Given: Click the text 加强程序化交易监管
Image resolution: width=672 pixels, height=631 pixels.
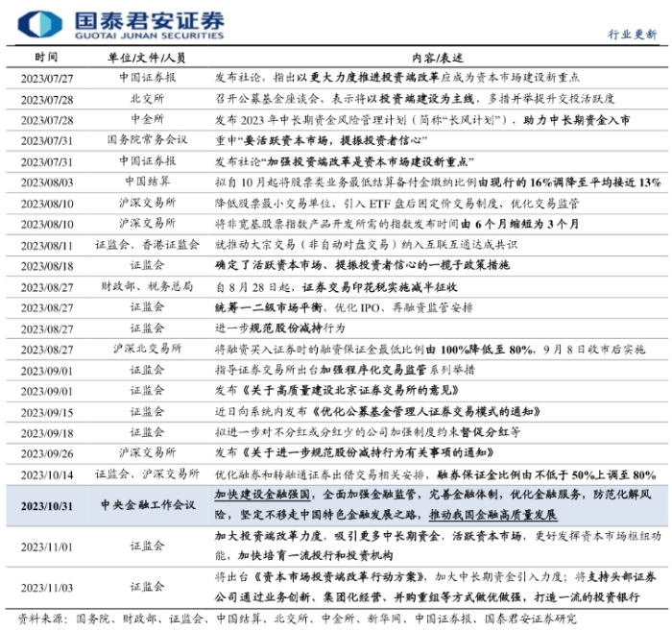Looking at the screenshot, I should click(372, 370).
